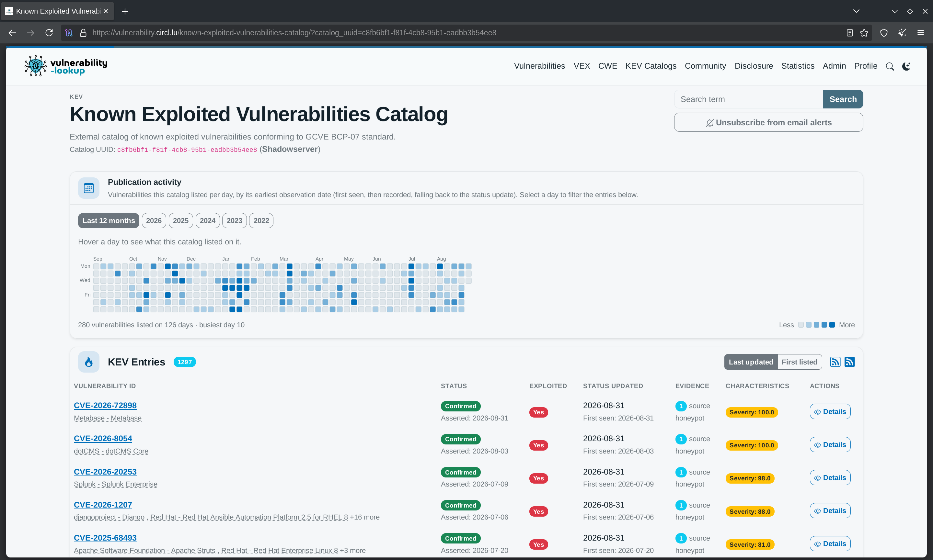Click the Search button

(843, 99)
